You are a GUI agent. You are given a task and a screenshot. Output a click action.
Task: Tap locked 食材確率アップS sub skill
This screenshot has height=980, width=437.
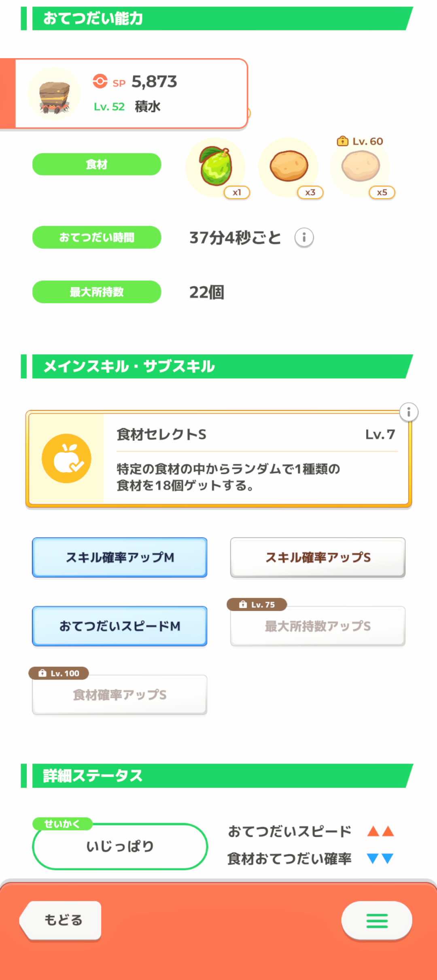click(120, 695)
